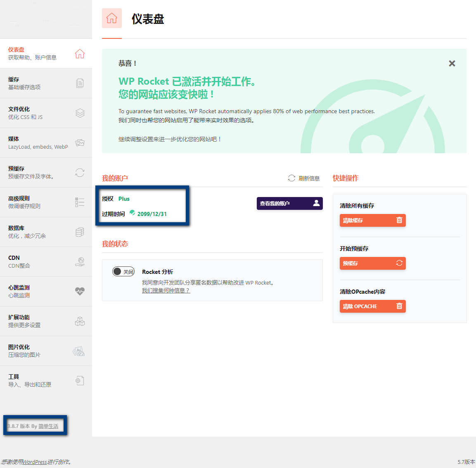Click the user icon on the 查看我的账户 button
This screenshot has width=476, height=468.
(x=316, y=203)
